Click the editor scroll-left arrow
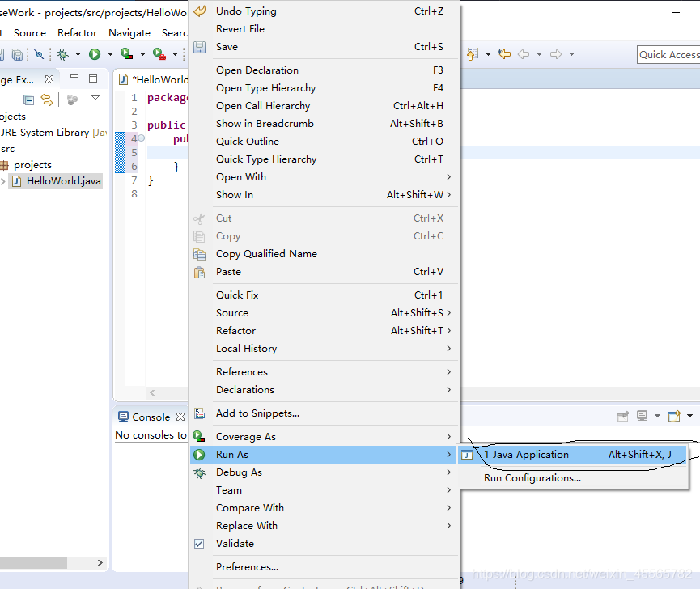700x589 pixels. click(152, 392)
